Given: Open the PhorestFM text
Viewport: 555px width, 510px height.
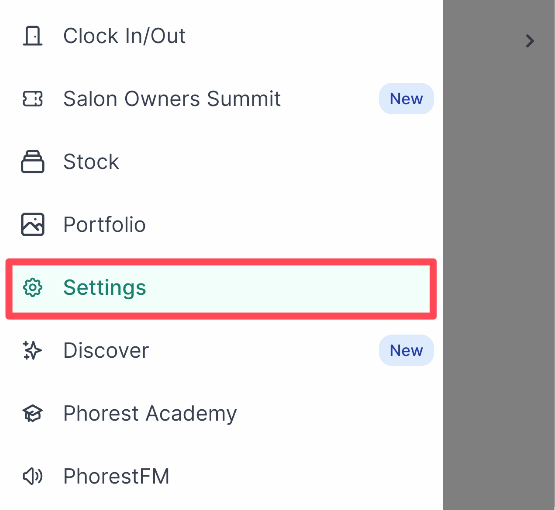Looking at the screenshot, I should (x=116, y=476).
